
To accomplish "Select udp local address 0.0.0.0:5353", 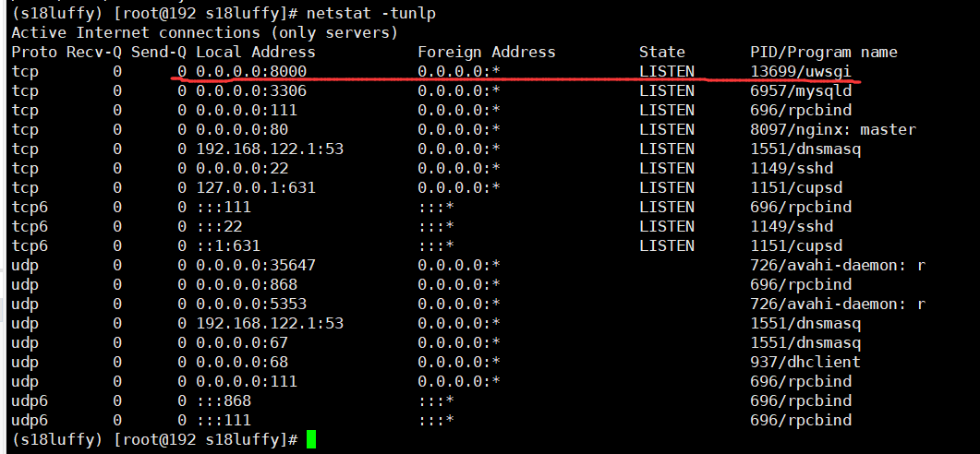I will point(251,304).
